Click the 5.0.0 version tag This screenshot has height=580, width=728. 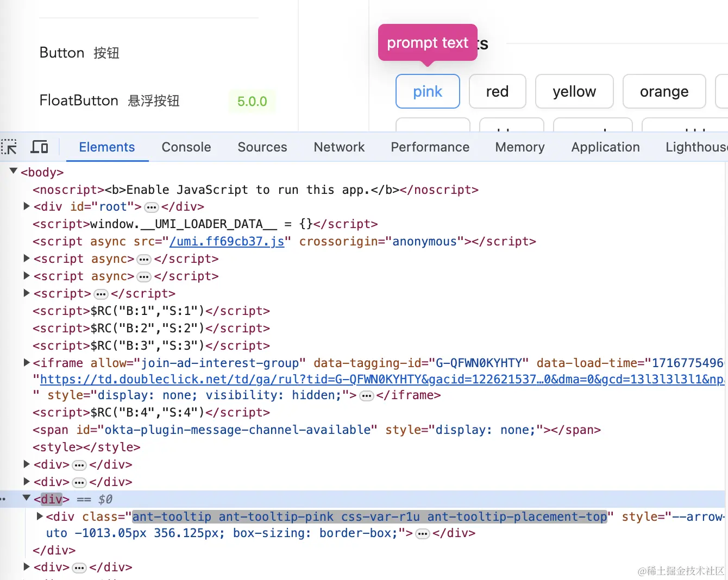pyautogui.click(x=252, y=101)
